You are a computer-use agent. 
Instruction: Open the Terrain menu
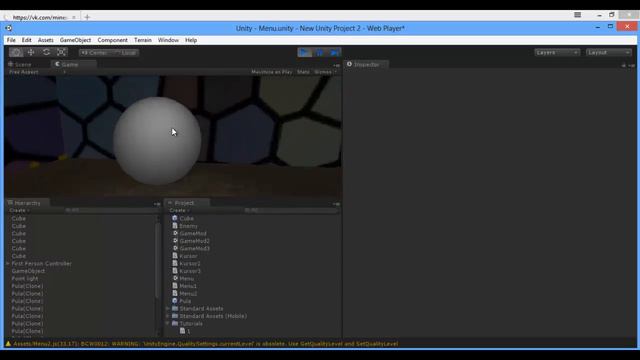pyautogui.click(x=143, y=40)
